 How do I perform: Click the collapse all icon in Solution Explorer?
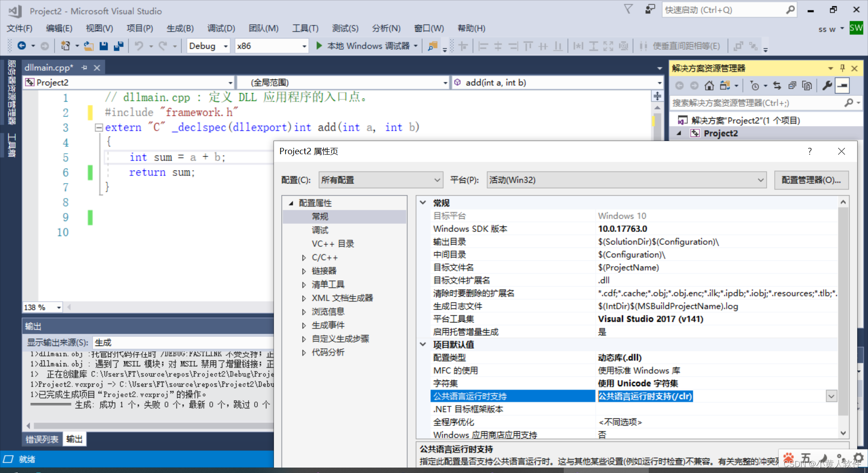pos(792,85)
